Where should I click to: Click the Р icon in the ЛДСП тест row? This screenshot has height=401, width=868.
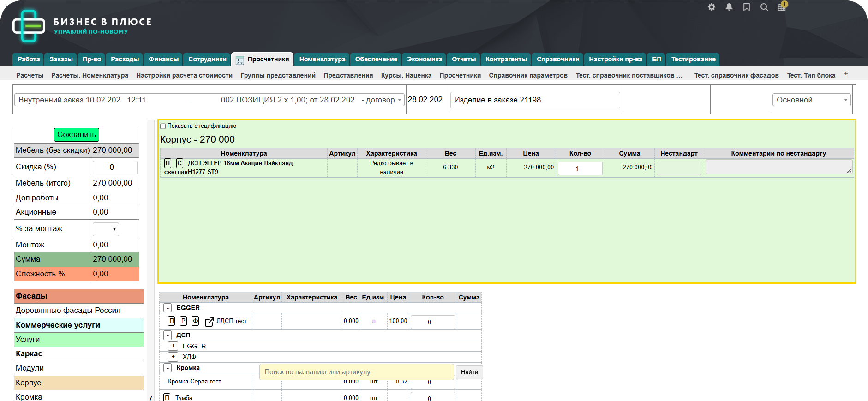click(x=183, y=321)
